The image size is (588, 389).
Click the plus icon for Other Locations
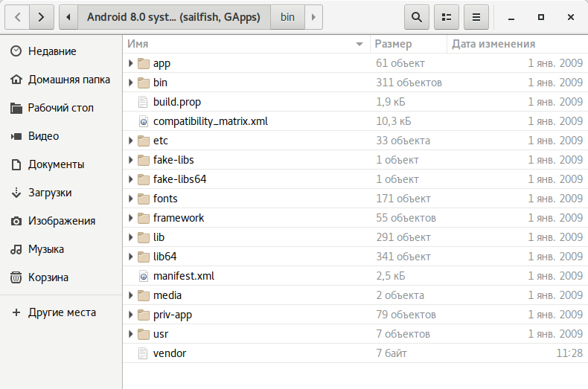[16, 312]
